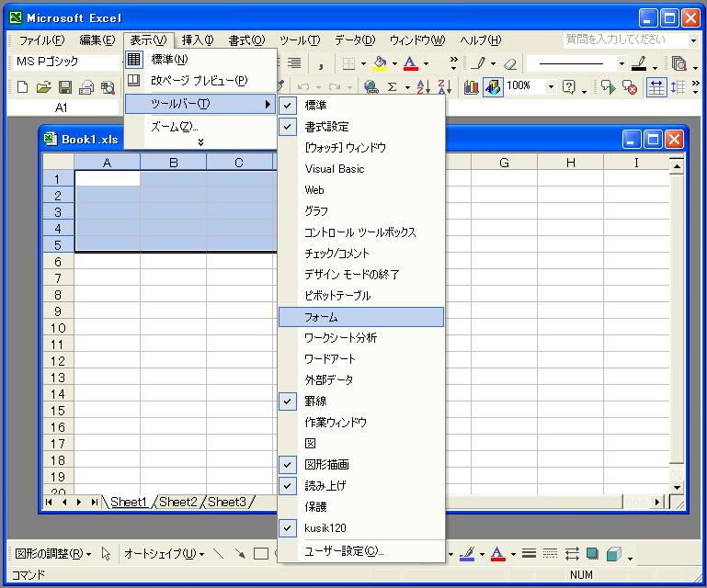Click Line Color swatch in drawing toolbar
Image resolution: width=707 pixels, height=588 pixels.
(x=467, y=553)
